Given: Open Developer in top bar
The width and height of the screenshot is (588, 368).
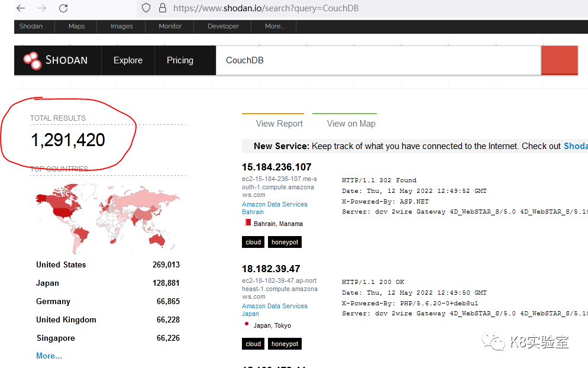Looking at the screenshot, I should tap(223, 26).
